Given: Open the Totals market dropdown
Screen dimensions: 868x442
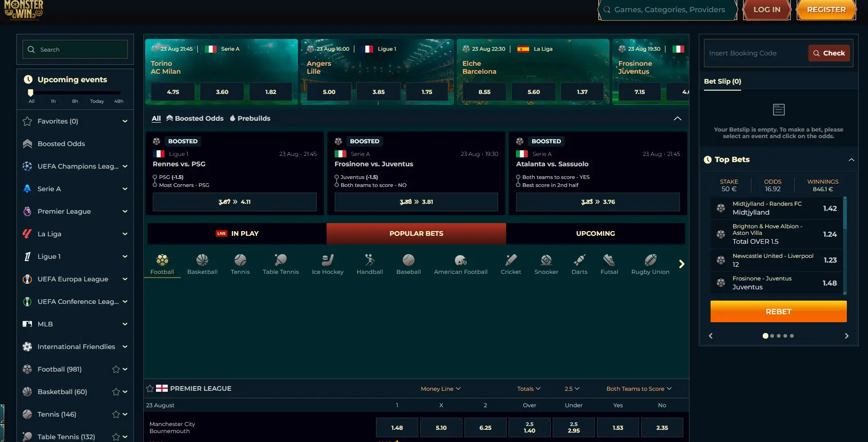Looking at the screenshot, I should (x=529, y=389).
